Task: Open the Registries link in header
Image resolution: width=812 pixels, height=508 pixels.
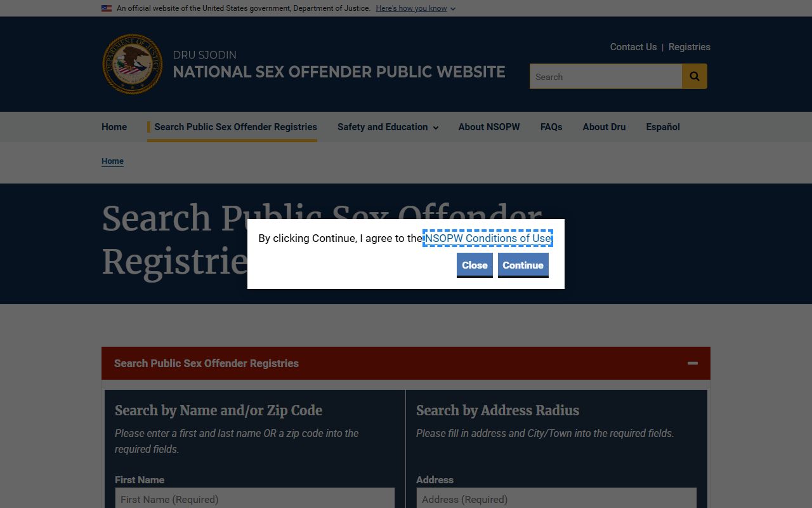Action: coord(690,47)
